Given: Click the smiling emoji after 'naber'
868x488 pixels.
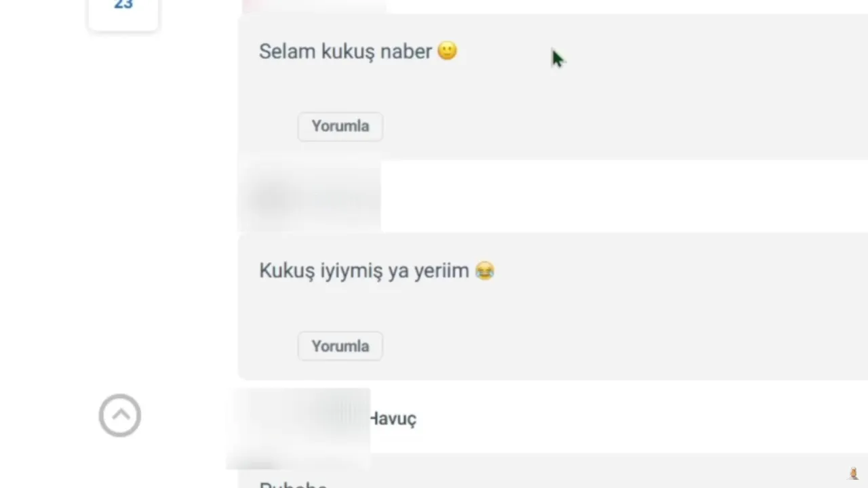Looking at the screenshot, I should pos(448,51).
